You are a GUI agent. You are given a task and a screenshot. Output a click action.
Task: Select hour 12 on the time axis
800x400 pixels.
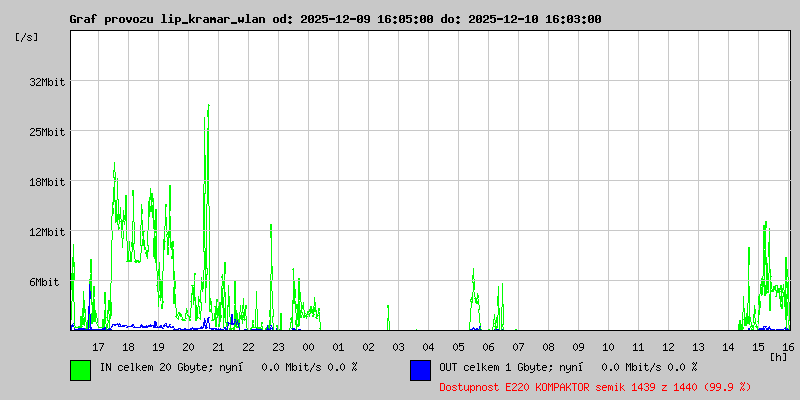(x=668, y=346)
